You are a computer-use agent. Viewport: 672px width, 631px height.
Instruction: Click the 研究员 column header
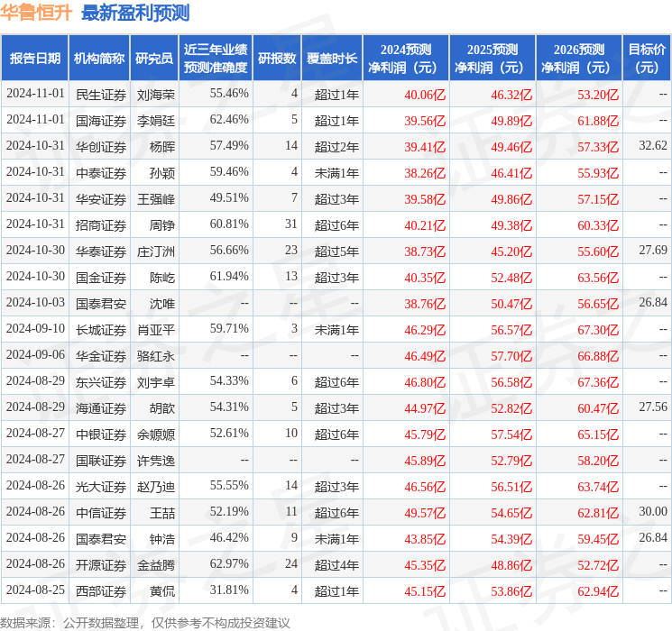154,59
